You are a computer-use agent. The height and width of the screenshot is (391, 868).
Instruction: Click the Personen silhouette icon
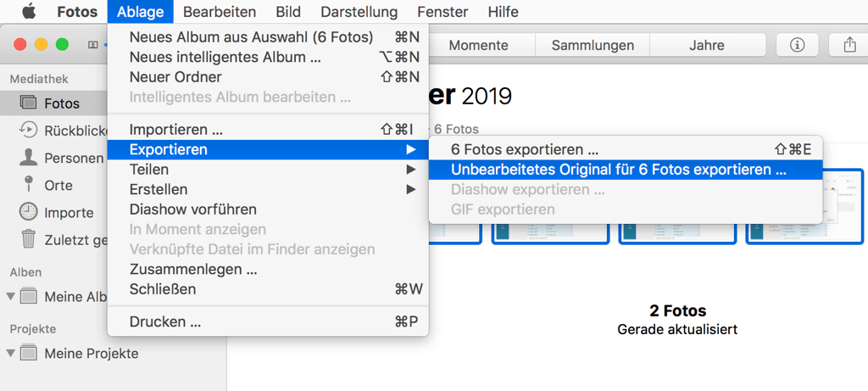28,158
